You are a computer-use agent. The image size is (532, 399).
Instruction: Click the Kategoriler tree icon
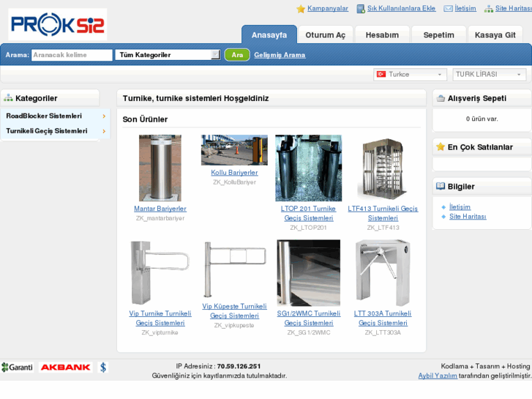pyautogui.click(x=8, y=98)
